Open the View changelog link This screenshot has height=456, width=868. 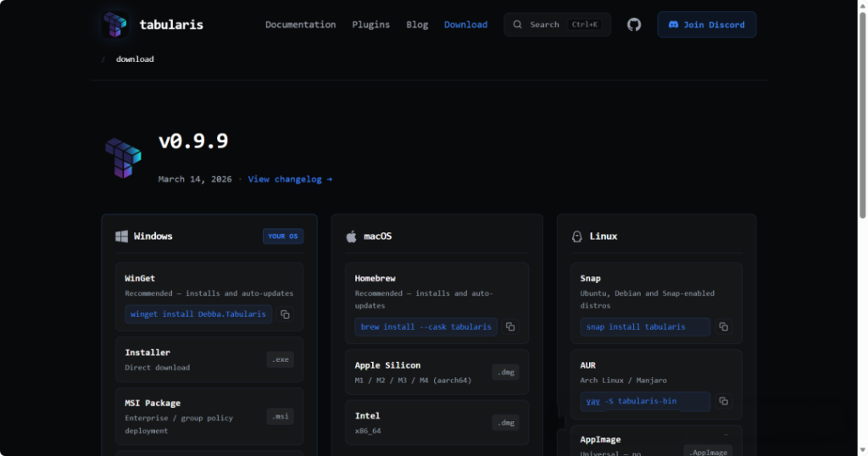tap(290, 180)
